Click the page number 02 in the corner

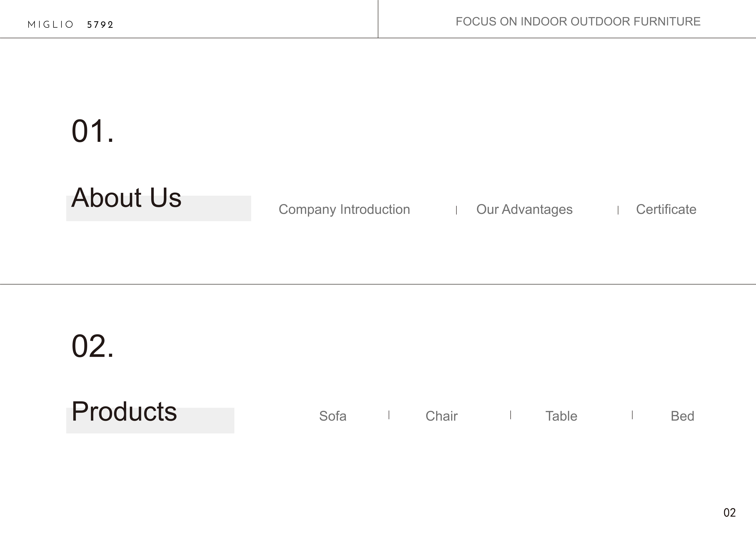(x=729, y=513)
